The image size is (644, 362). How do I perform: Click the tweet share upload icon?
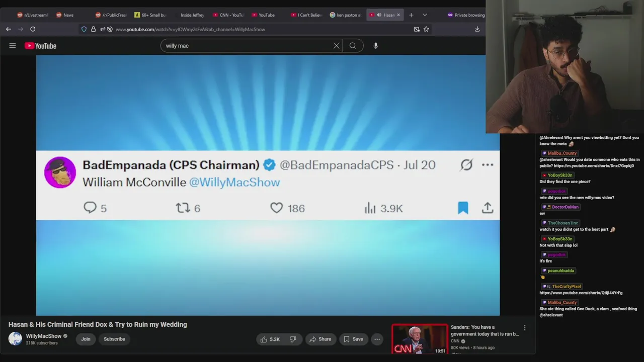click(488, 208)
